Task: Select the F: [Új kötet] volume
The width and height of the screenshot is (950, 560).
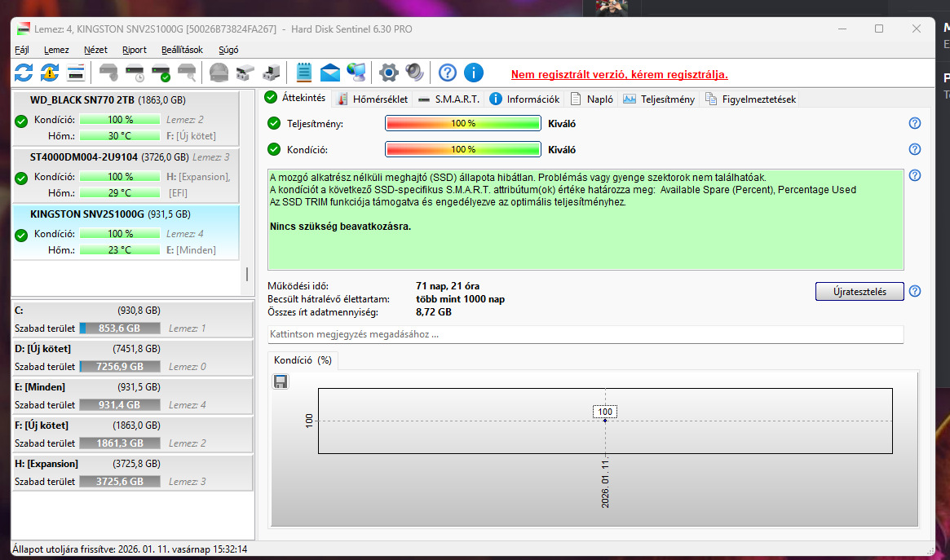Action: coord(133,434)
